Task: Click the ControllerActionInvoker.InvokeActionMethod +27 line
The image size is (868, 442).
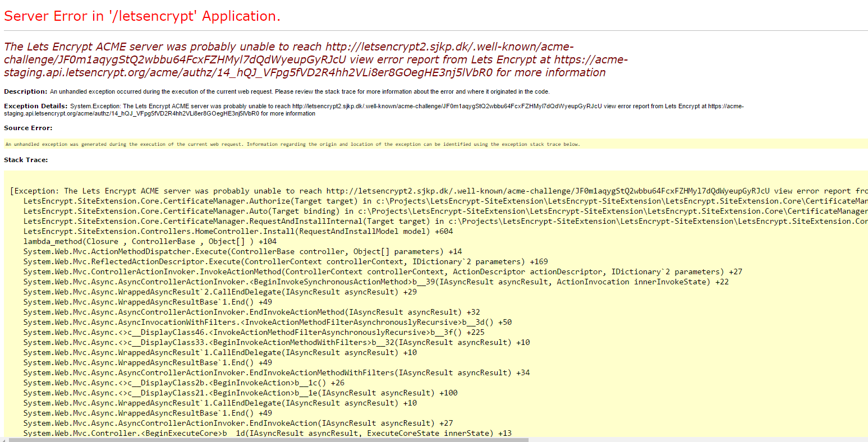Action: tap(383, 271)
